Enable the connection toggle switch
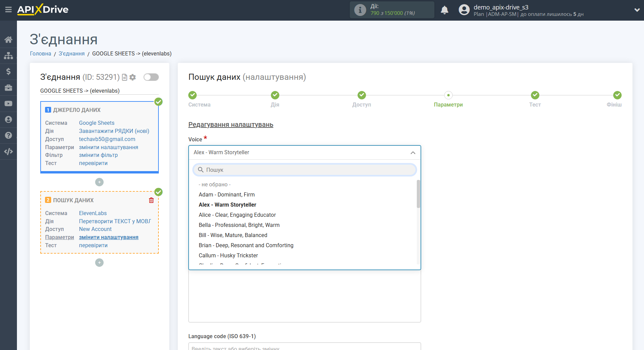The height and width of the screenshot is (350, 644). [x=151, y=77]
